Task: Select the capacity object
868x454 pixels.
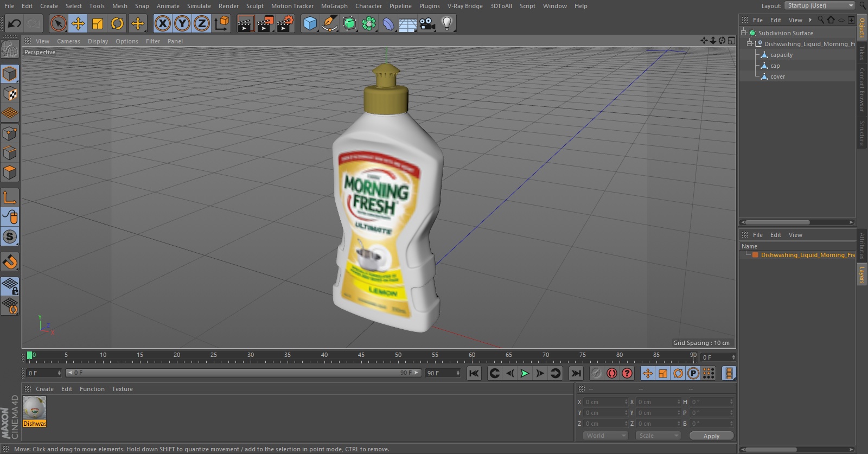Action: pos(781,55)
